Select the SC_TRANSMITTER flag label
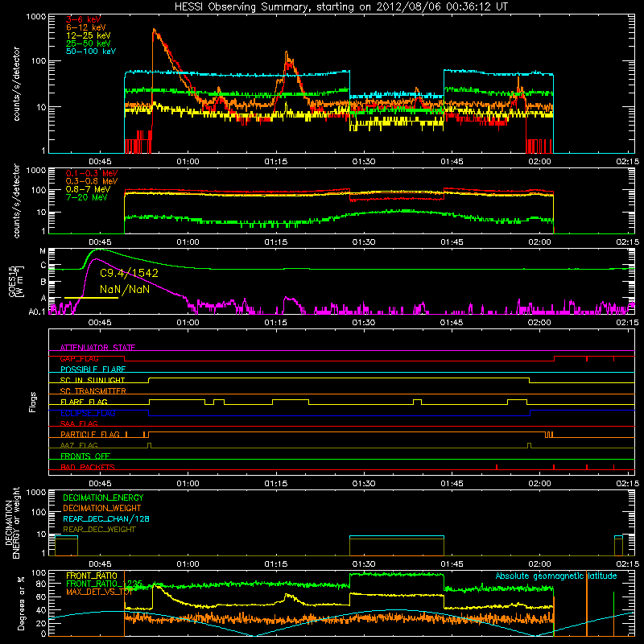The image size is (644, 644). pyautogui.click(x=93, y=391)
